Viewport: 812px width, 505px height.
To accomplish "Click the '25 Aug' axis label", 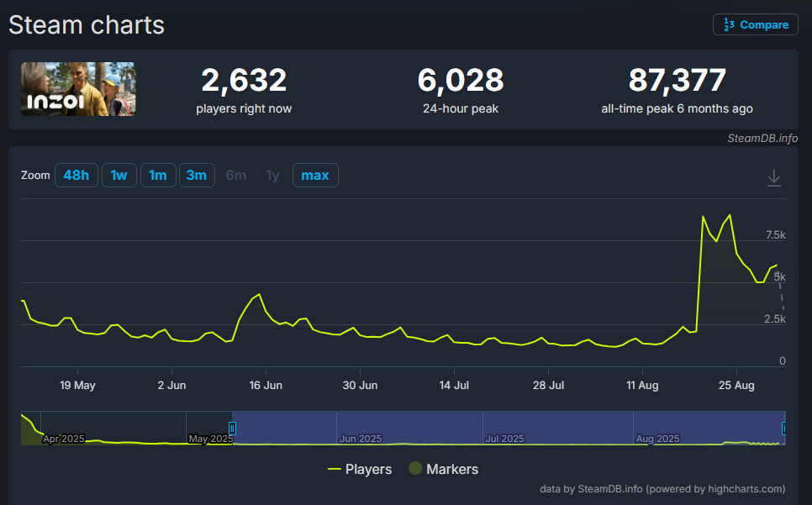I will coord(736,385).
